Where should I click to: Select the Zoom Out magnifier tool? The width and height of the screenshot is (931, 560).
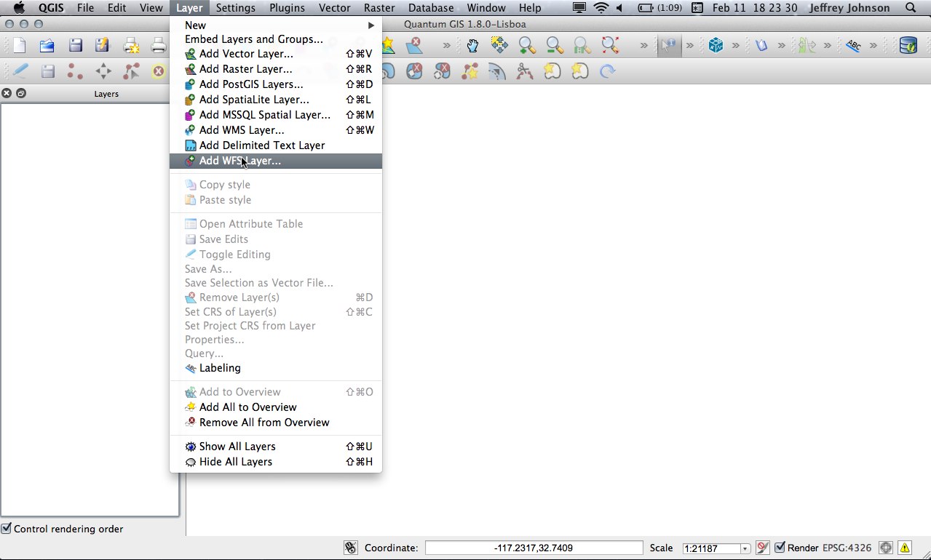pyautogui.click(x=555, y=46)
